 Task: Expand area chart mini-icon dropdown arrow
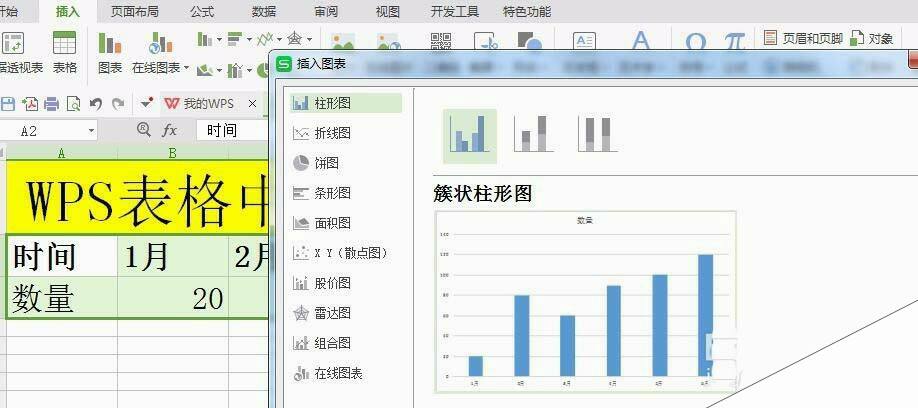tap(219, 71)
